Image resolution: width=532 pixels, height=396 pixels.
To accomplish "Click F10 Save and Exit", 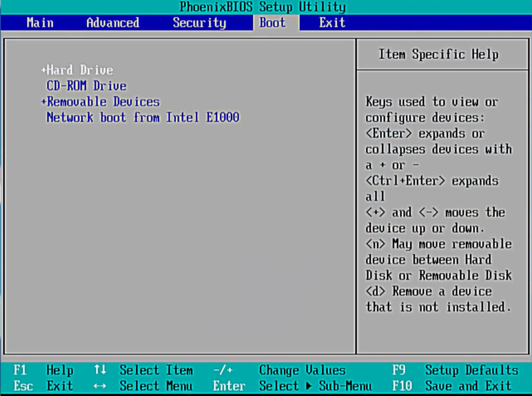I will pos(455,387).
